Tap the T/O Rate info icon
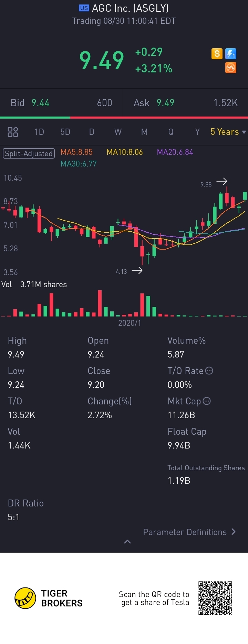 click(209, 371)
